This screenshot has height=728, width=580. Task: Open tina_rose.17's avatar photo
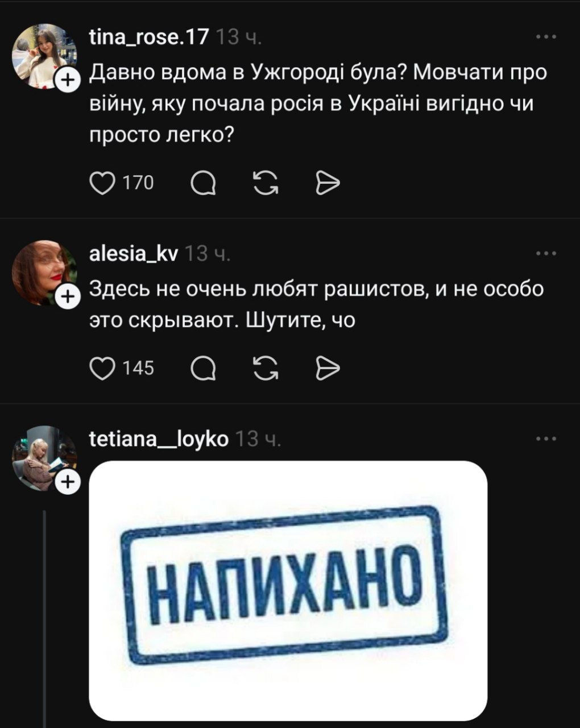coord(44,56)
